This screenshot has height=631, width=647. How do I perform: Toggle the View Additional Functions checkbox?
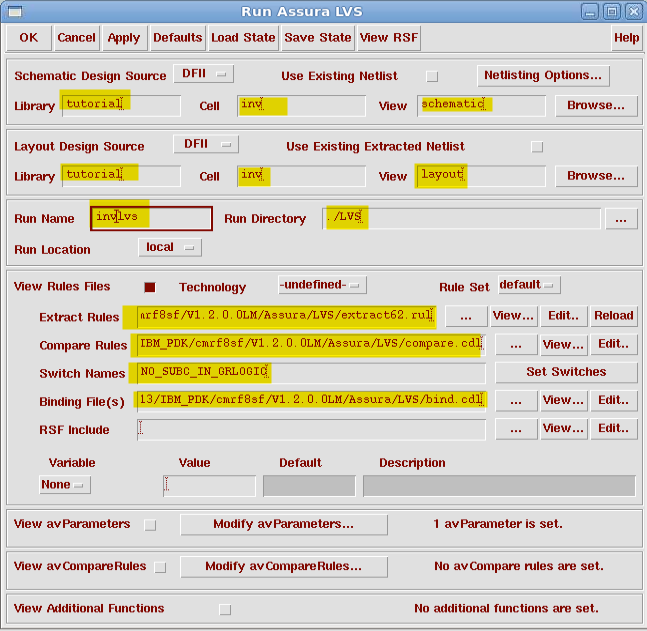click(224, 609)
